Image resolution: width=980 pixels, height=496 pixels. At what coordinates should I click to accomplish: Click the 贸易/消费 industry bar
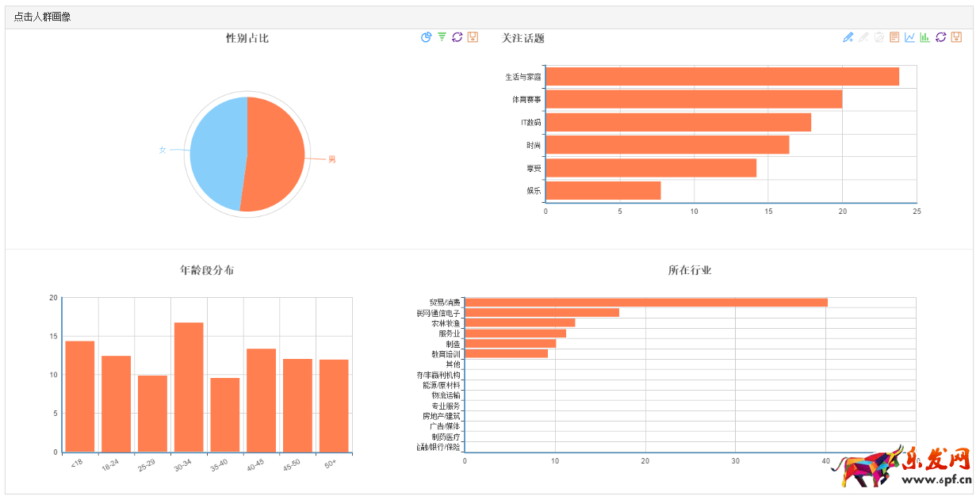pyautogui.click(x=645, y=302)
